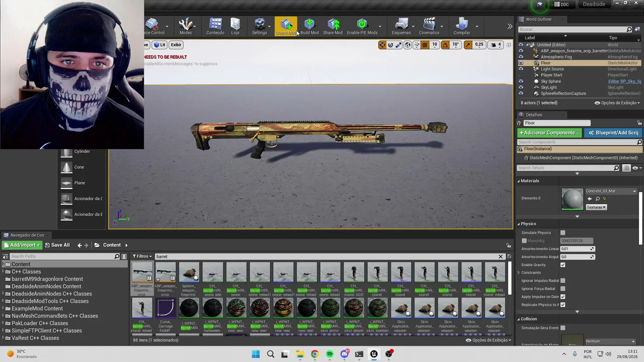Open the Loja marketplace button

235,26
